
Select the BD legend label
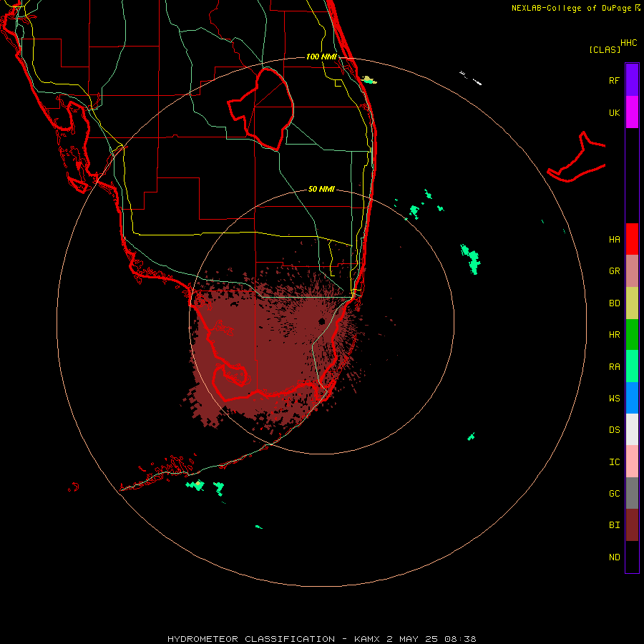coord(614,303)
